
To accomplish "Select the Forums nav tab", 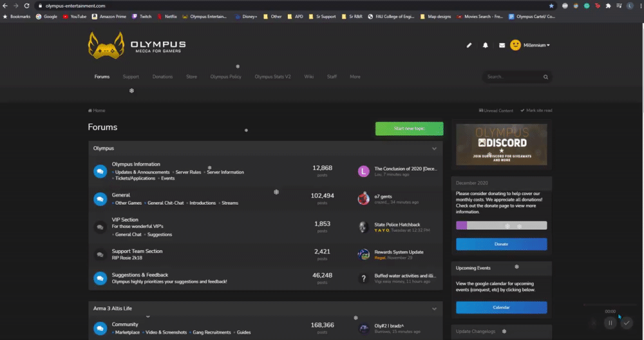I will pyautogui.click(x=102, y=77).
